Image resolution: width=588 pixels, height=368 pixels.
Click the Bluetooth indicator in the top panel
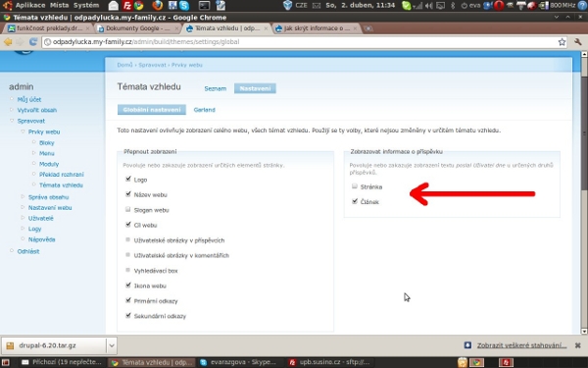tap(453, 5)
